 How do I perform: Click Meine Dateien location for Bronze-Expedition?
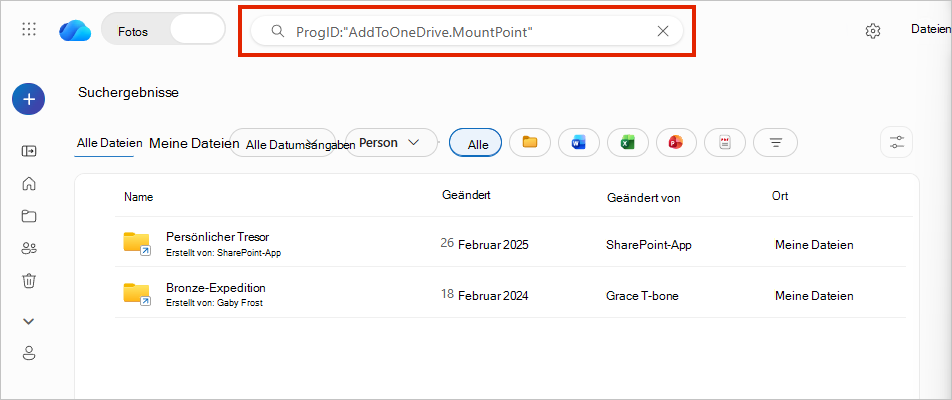pyautogui.click(x=814, y=296)
